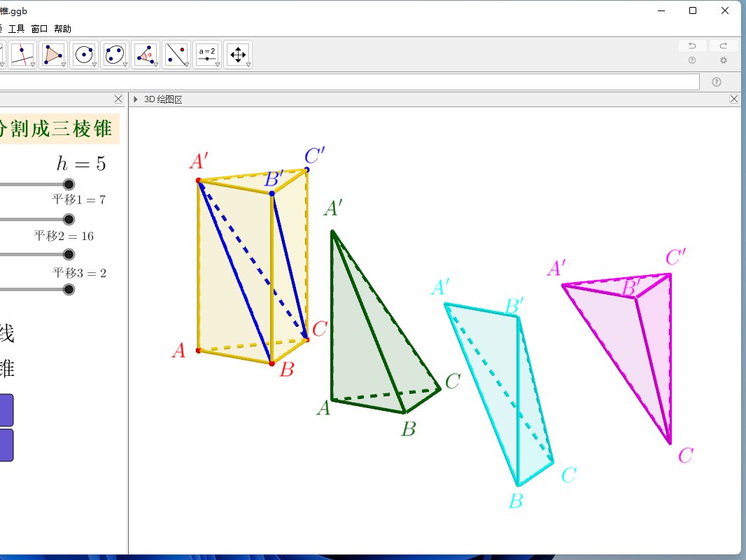Click the 3D 绘图区 panel title

point(163,99)
